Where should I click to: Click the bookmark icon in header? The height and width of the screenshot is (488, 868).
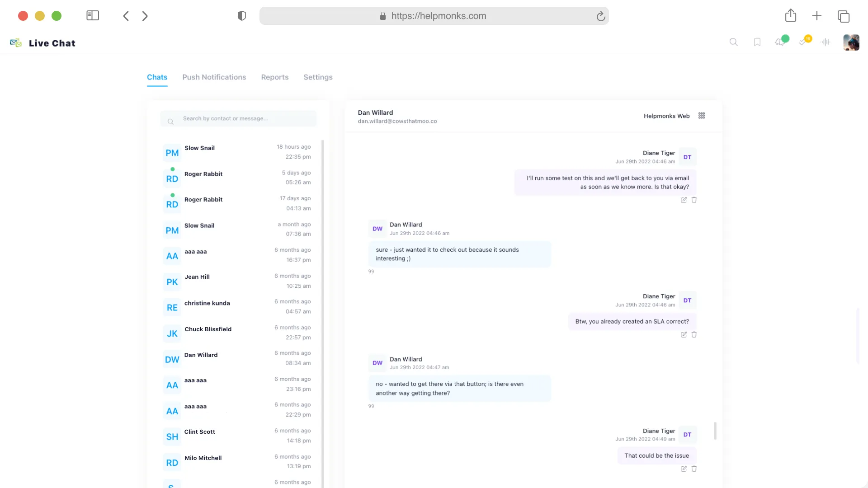pyautogui.click(x=757, y=42)
